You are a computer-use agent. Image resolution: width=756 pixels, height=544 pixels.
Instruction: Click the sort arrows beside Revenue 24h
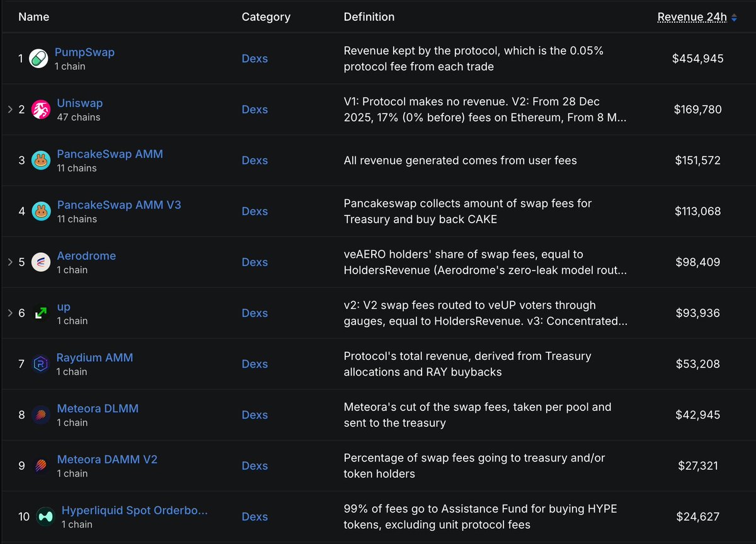coord(734,18)
